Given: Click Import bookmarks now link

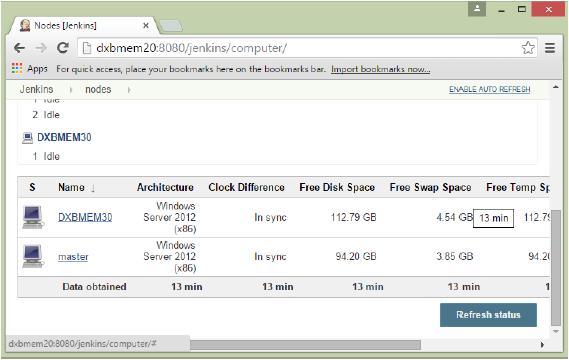Looking at the screenshot, I should [380, 69].
